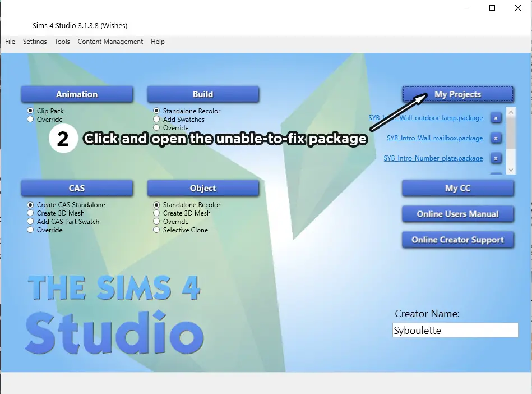This screenshot has width=532, height=394.
Task: Open My Projects
Action: click(457, 94)
